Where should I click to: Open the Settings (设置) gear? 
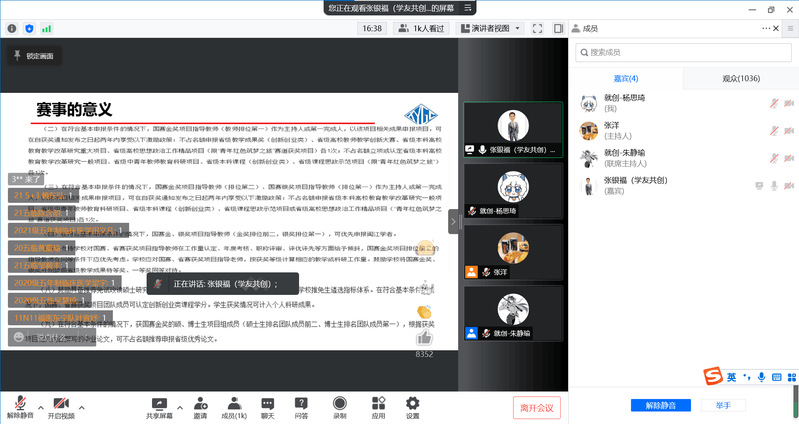pos(412,405)
